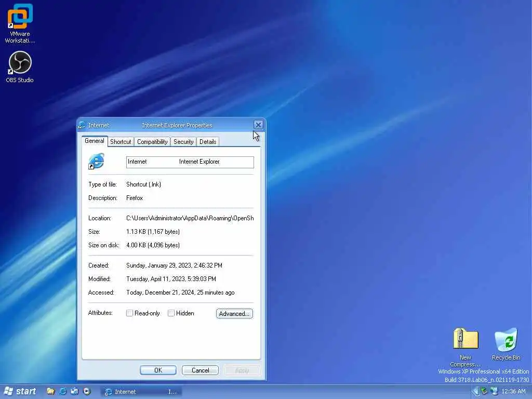Confirm with the OK button
The width and height of the screenshot is (532, 399).
(158, 370)
